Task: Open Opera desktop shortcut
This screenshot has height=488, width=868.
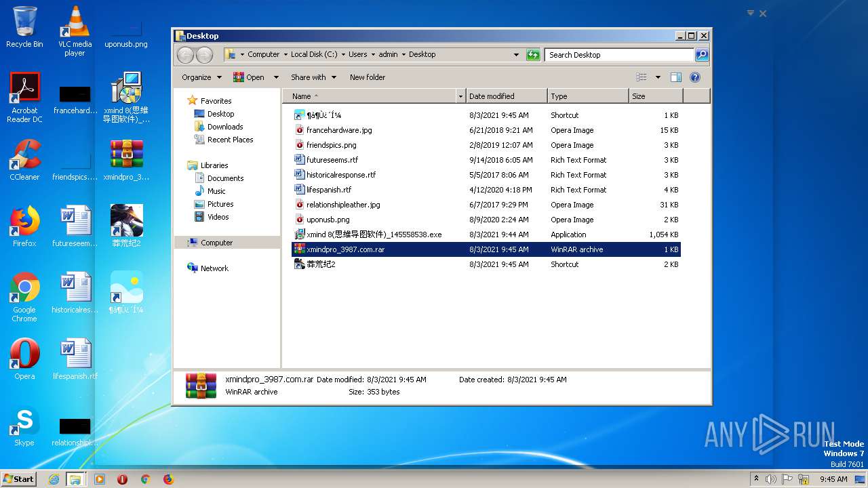Action: point(24,359)
